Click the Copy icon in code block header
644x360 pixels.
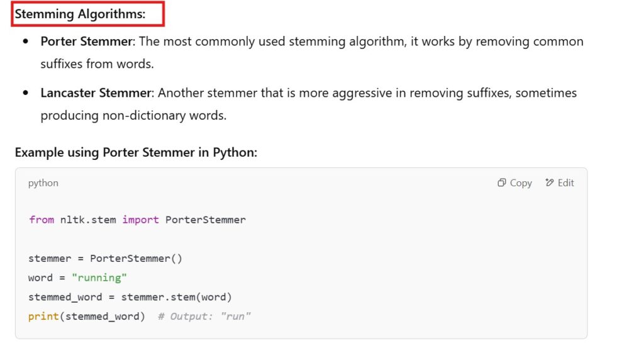[502, 183]
